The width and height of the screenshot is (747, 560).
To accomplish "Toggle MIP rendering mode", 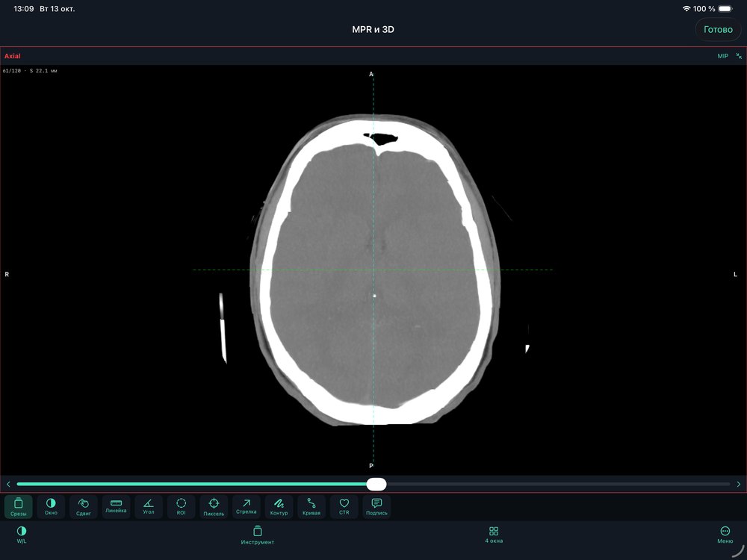I will pyautogui.click(x=722, y=56).
